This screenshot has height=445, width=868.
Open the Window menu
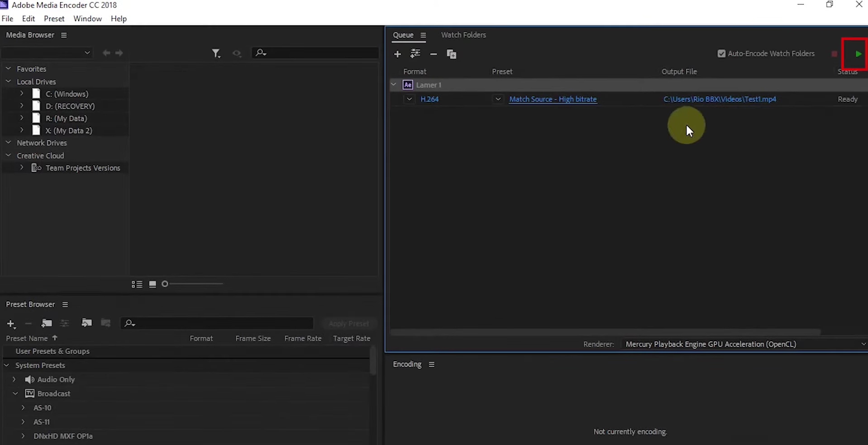coord(87,19)
